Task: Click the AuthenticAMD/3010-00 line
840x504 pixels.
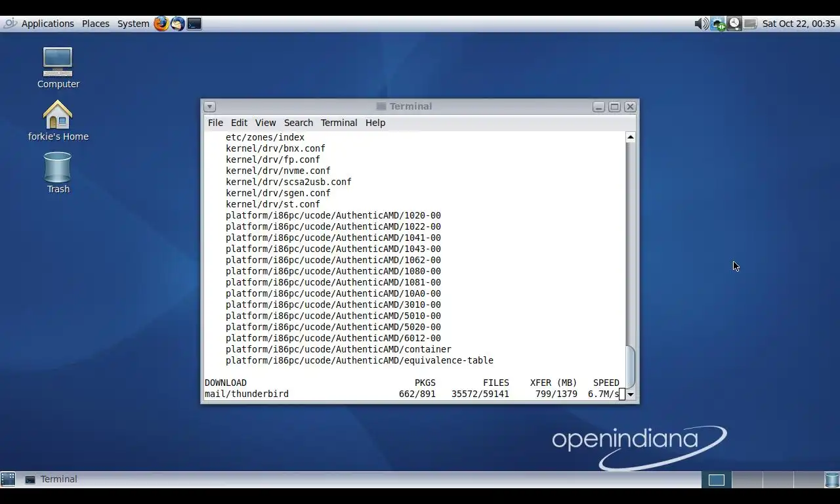Action: click(333, 304)
